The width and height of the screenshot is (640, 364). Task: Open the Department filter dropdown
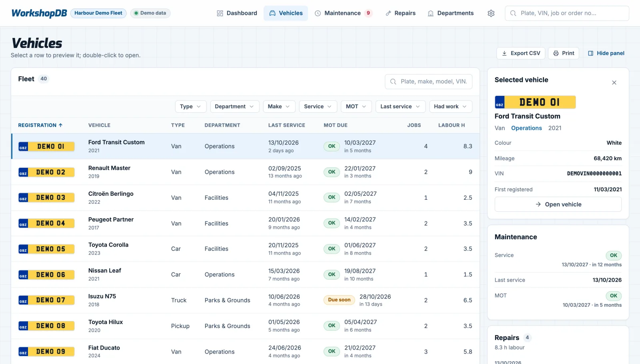coord(234,106)
